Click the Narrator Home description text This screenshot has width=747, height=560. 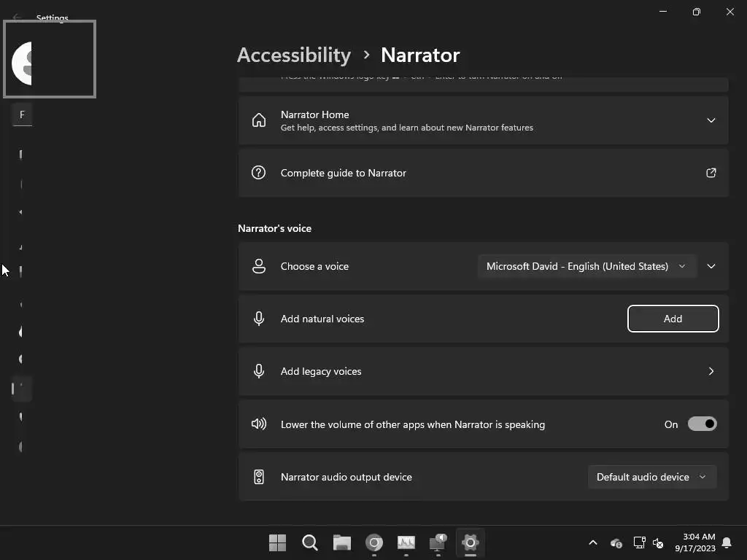(x=406, y=128)
